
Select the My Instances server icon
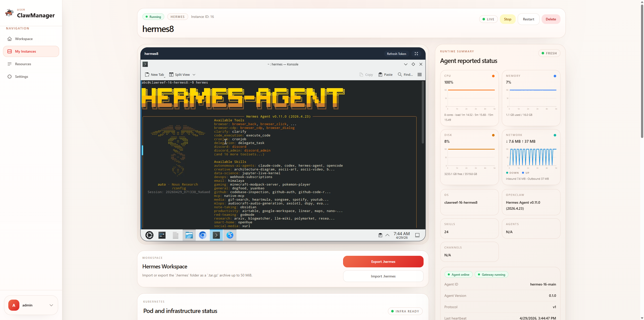[10, 51]
